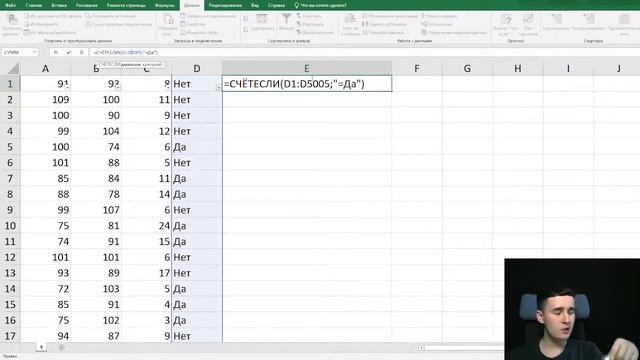Click the Refresh All (Обновить все) icon
This screenshot has width=640, height=360.
tap(168, 19)
